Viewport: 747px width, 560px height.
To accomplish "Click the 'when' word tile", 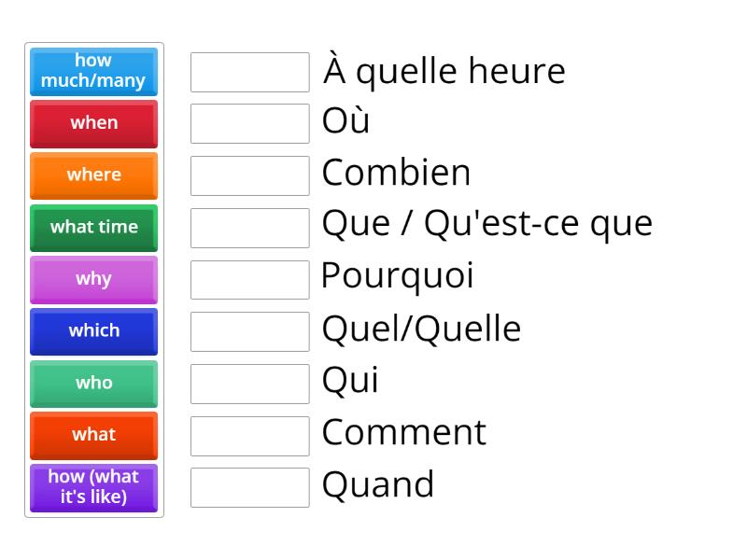I will [93, 123].
